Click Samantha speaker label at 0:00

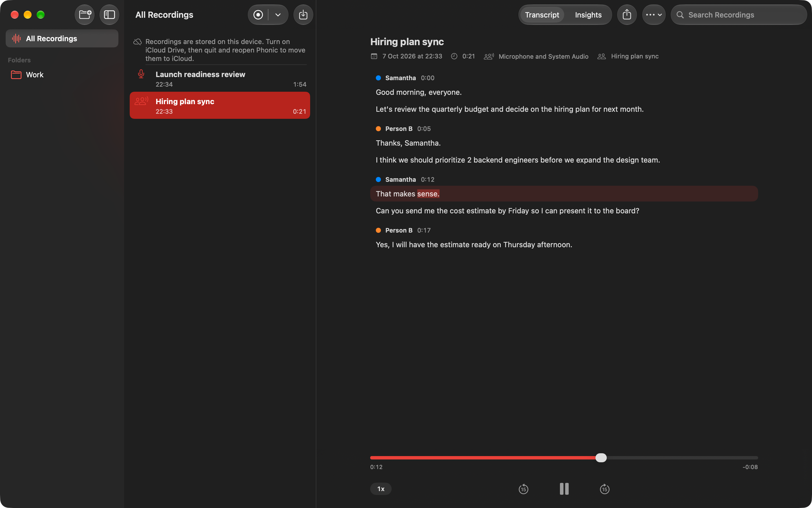(x=400, y=78)
